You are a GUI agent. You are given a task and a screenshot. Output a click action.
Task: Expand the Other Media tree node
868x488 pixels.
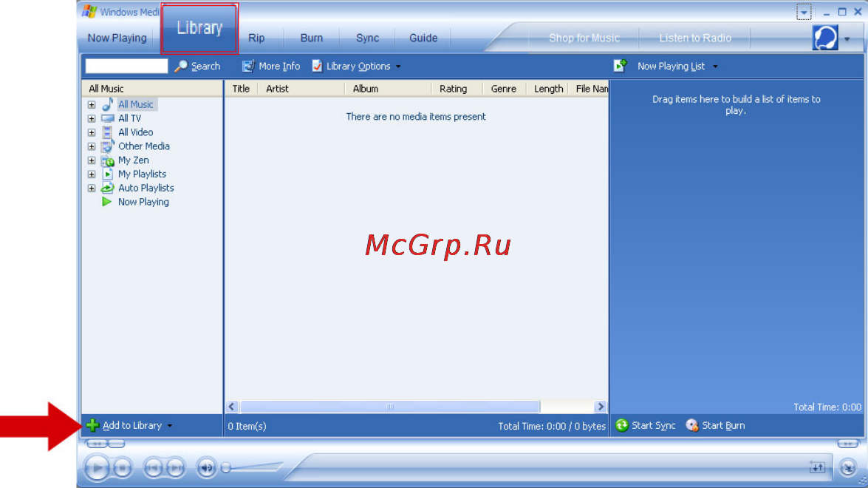(92, 146)
